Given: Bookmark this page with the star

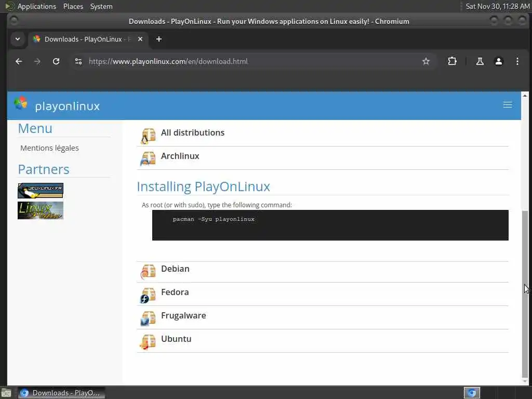Looking at the screenshot, I should [426, 61].
